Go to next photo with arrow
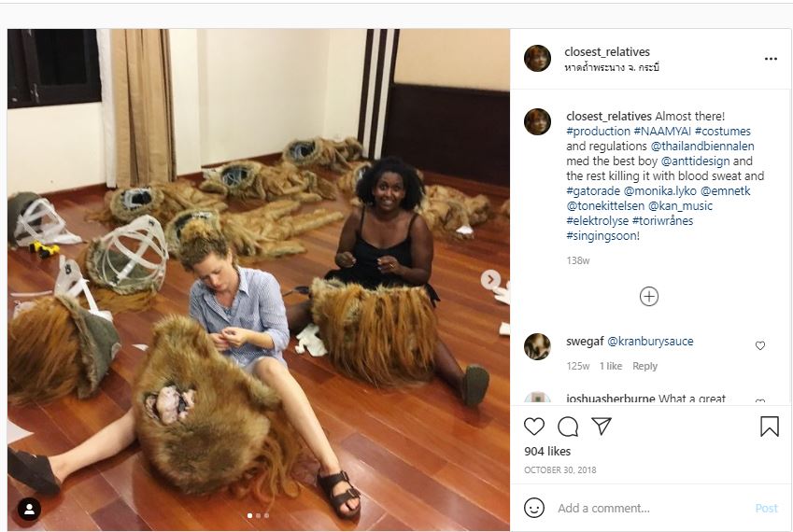 (x=490, y=279)
